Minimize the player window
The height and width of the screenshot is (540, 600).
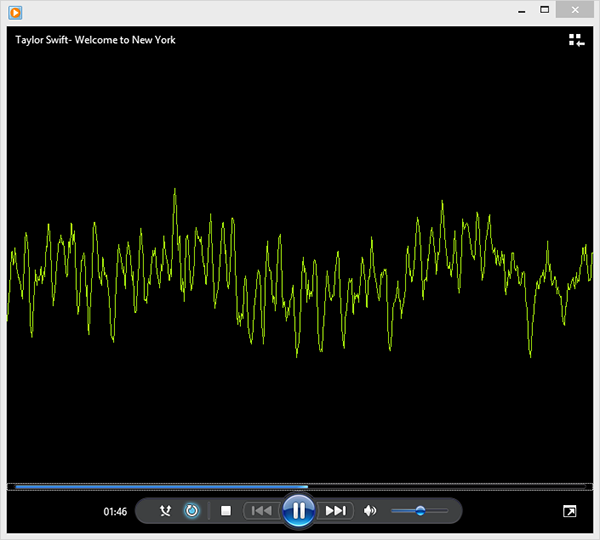[x=522, y=10]
